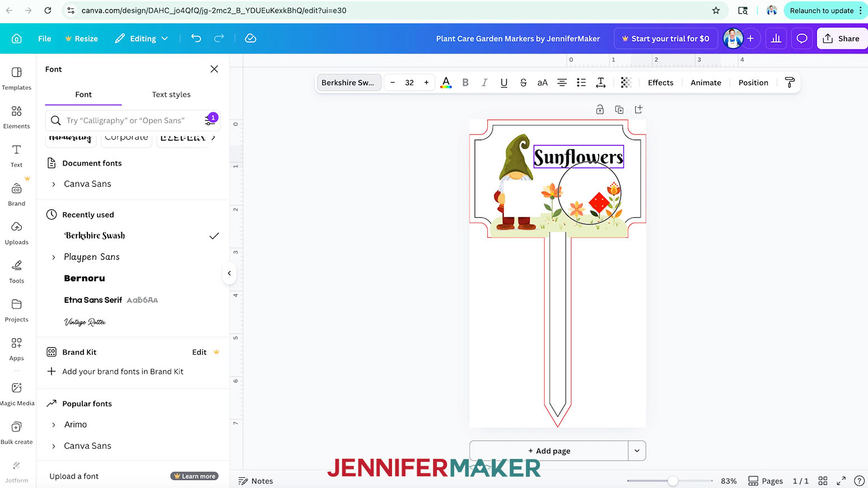The height and width of the screenshot is (488, 868).
Task: Check cloud save status icon
Action: pyautogui.click(x=250, y=38)
